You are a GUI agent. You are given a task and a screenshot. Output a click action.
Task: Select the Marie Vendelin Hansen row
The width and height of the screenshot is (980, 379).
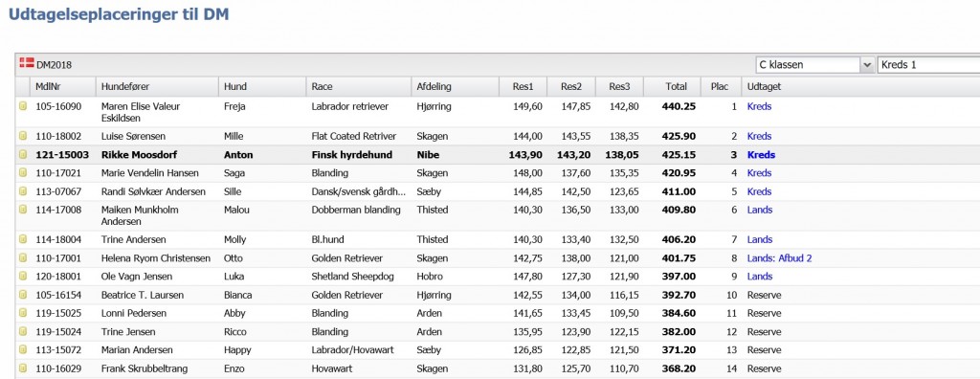point(498,173)
